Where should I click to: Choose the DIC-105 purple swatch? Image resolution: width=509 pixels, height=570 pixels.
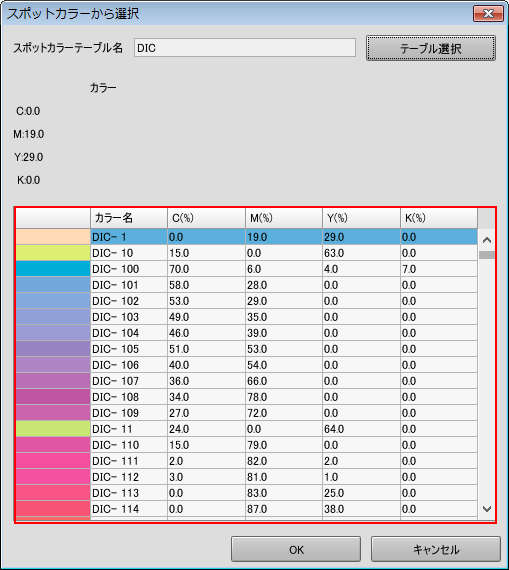coord(53,349)
